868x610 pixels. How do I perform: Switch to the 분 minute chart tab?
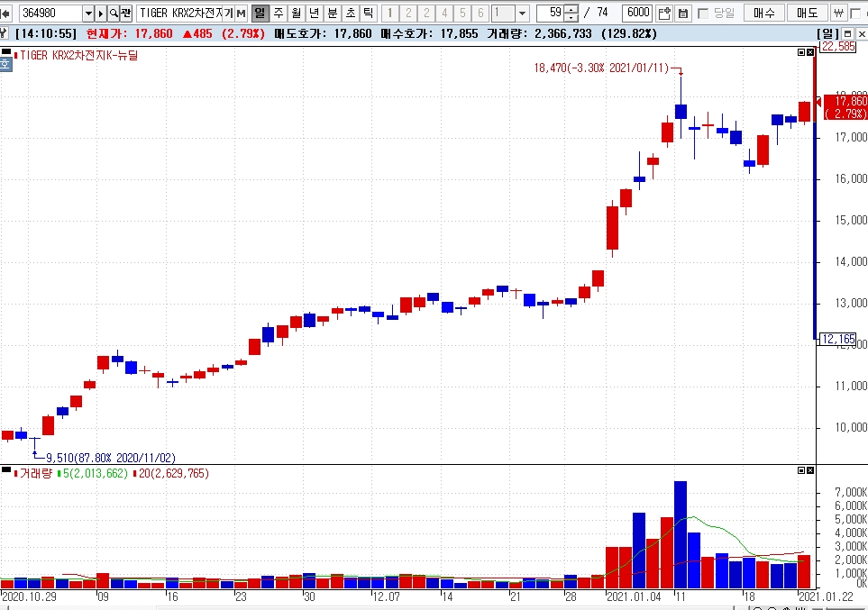332,13
